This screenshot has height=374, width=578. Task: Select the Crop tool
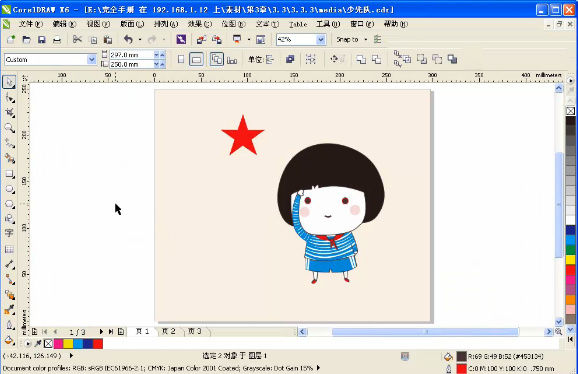point(10,113)
